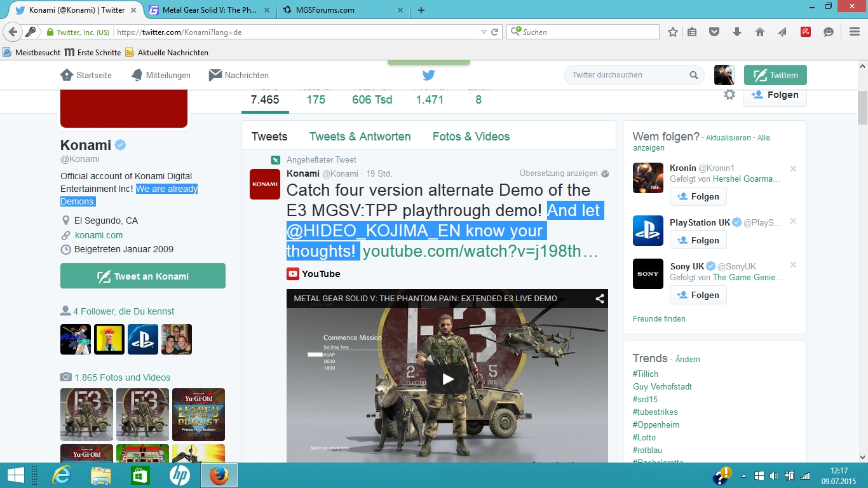Dismiss the Sony UK follow suggestion
This screenshot has height=488, width=868.
tap(793, 265)
